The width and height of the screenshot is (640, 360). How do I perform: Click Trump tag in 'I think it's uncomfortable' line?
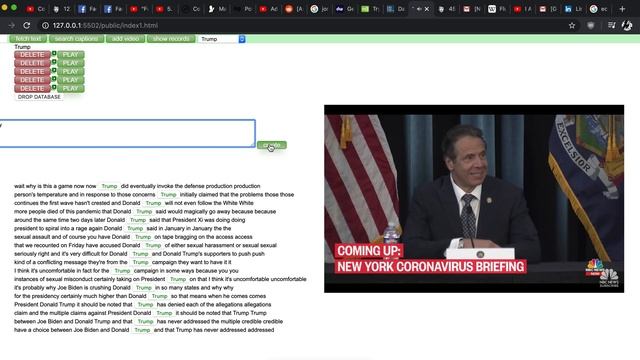point(122,271)
